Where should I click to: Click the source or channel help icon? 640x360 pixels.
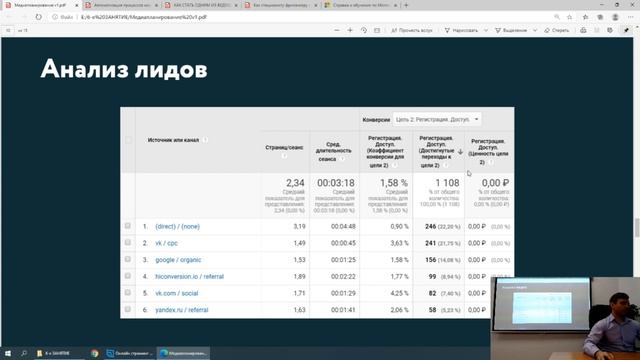coord(205,140)
